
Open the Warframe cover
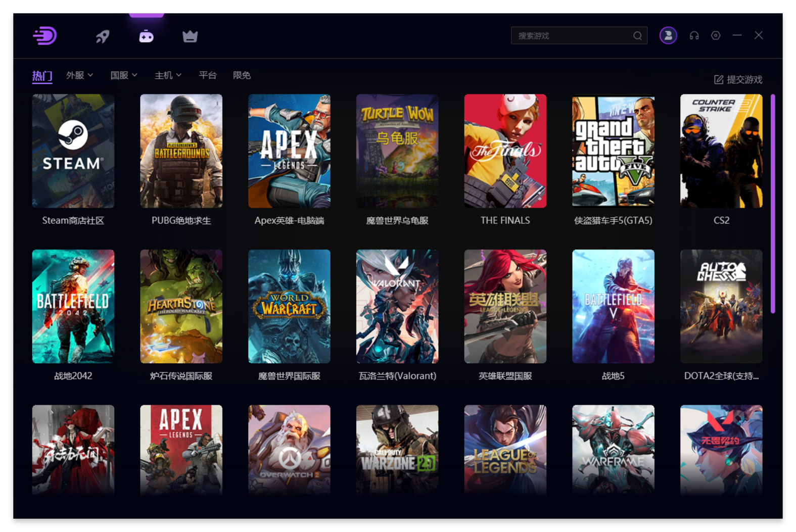(614, 450)
